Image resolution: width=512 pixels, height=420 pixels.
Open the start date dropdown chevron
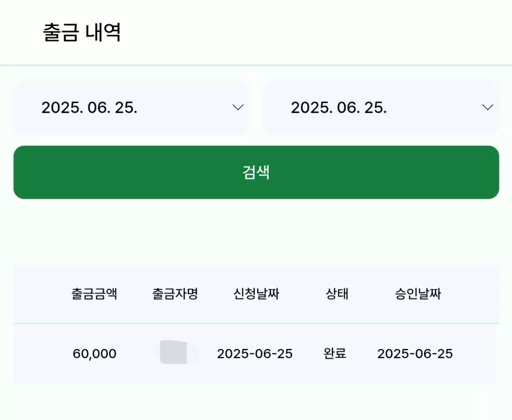(x=238, y=107)
